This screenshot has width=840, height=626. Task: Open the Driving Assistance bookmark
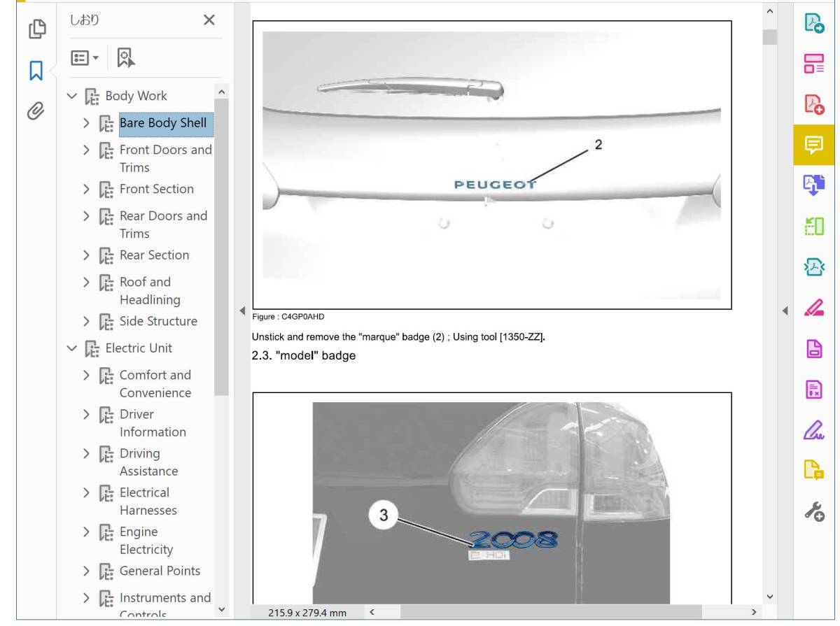coord(148,462)
